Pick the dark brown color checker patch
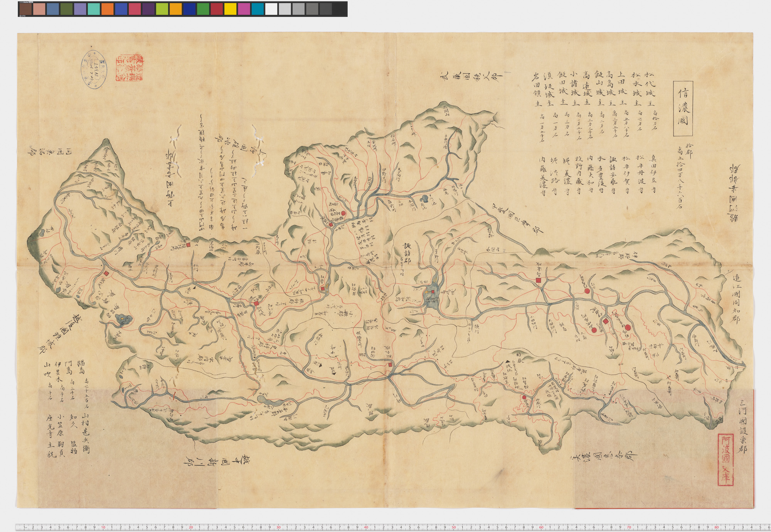This screenshot has height=532, width=771. click(25, 9)
